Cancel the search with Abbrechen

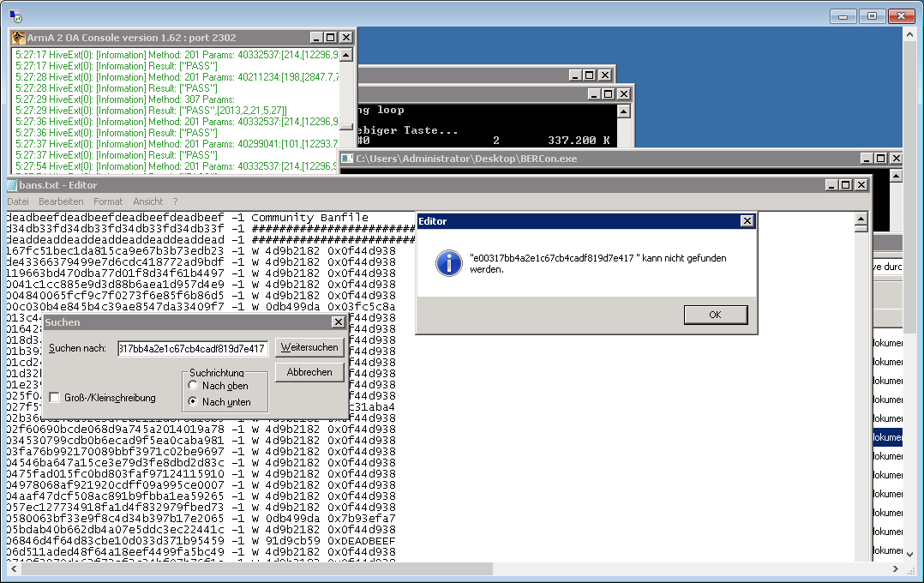[x=309, y=372]
